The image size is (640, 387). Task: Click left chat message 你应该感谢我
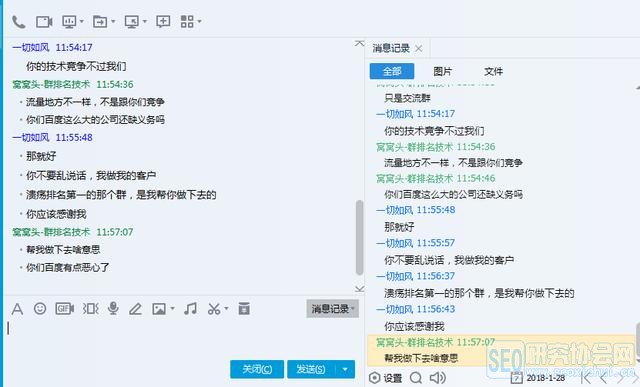click(x=56, y=214)
